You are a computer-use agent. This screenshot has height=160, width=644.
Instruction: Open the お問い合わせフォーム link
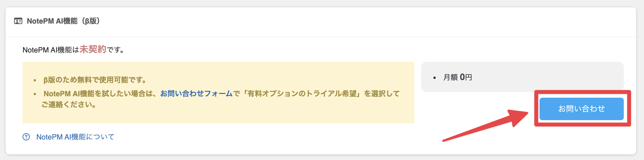click(196, 93)
